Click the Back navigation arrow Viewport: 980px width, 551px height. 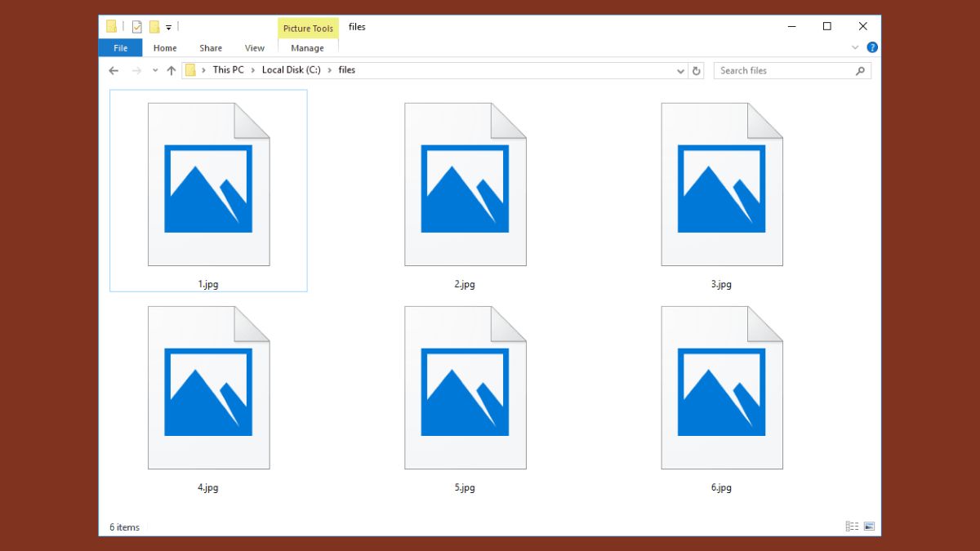[x=114, y=70]
